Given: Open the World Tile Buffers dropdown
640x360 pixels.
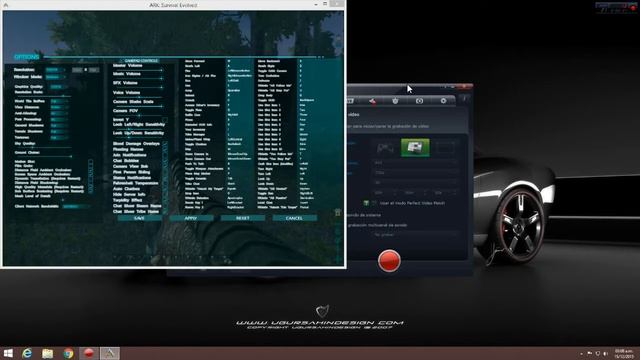Looking at the screenshot, I should pos(59,101).
